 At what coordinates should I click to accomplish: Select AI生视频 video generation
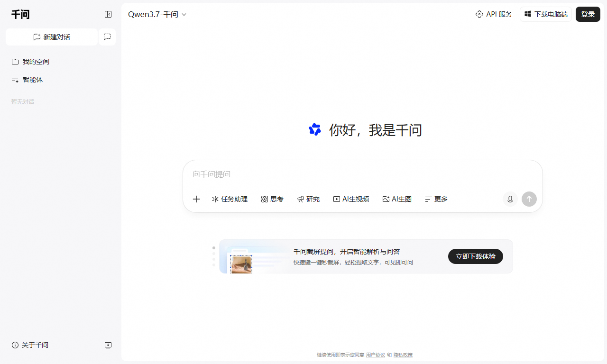[x=351, y=199]
